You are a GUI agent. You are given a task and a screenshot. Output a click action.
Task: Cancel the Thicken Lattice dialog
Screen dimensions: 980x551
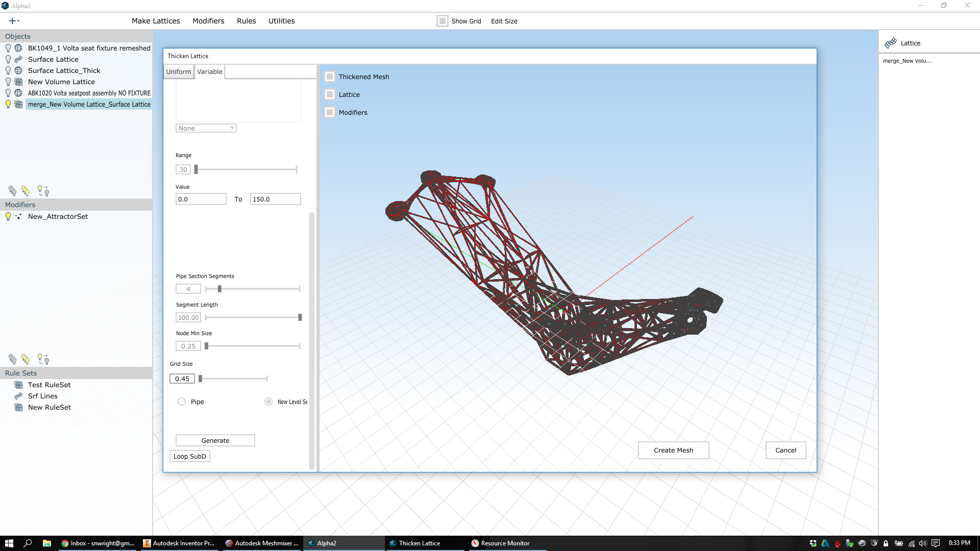click(786, 450)
